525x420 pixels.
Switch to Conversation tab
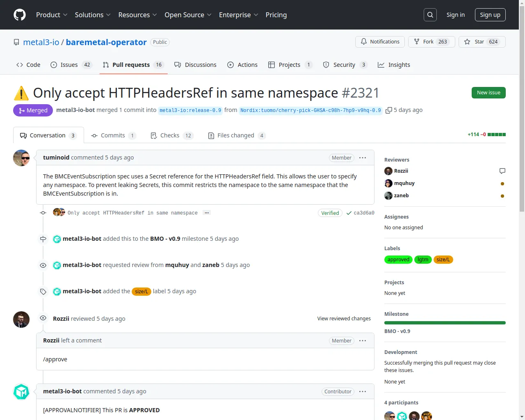[x=48, y=135]
